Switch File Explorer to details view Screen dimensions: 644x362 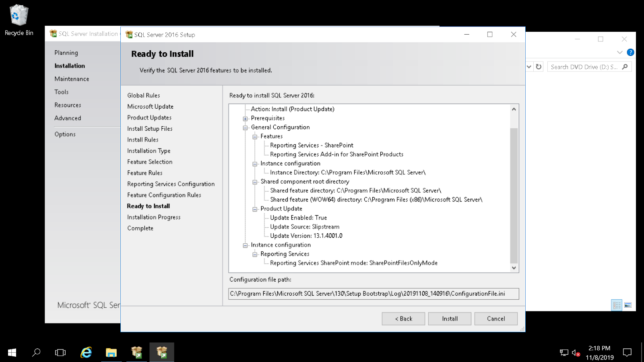click(x=617, y=305)
